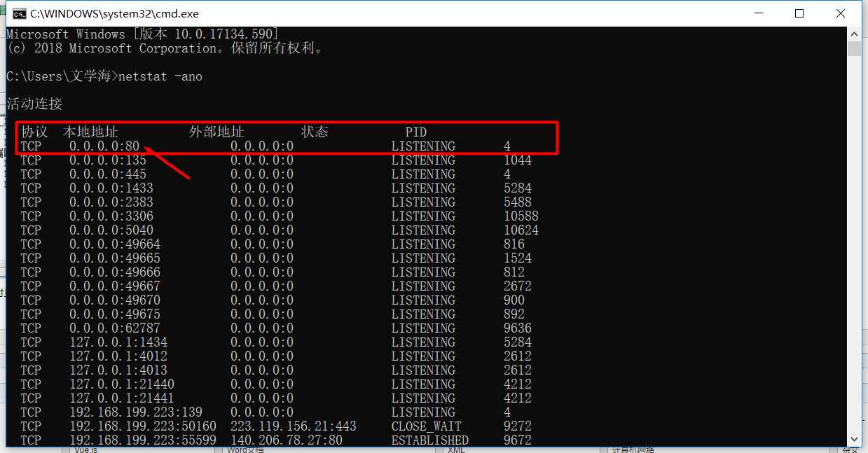
Task: Click the 2018 Microsoft Corporation copyright line
Action: tap(165, 48)
